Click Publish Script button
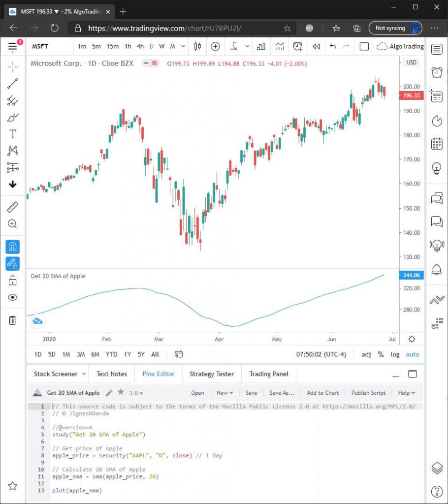 pyautogui.click(x=368, y=393)
